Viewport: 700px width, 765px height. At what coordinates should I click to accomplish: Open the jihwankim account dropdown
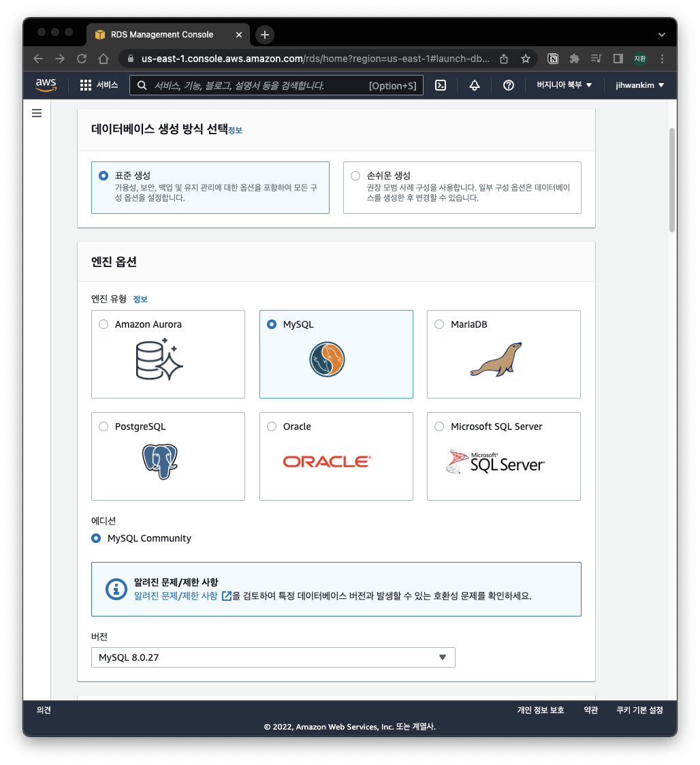639,85
